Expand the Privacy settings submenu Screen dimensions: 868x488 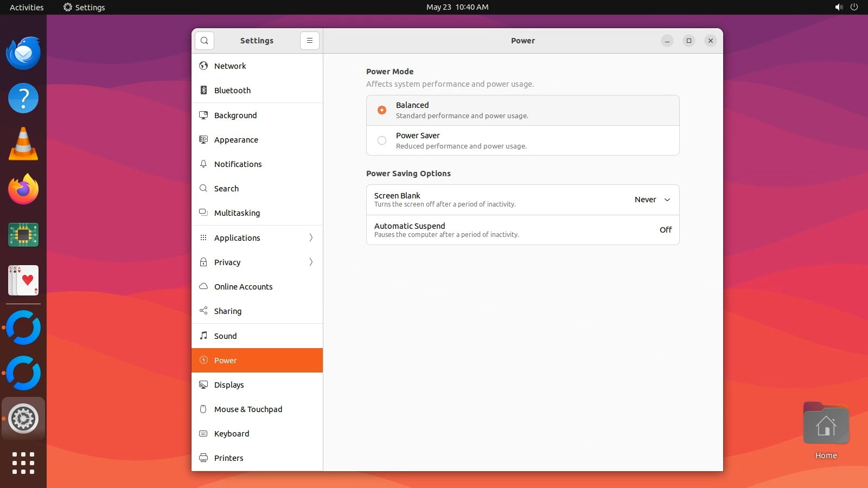pyautogui.click(x=311, y=262)
